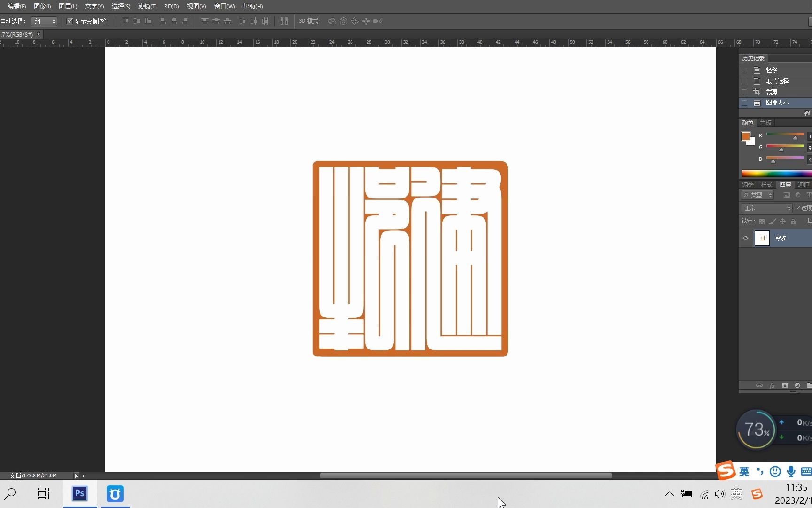Enable the 裁剪 history state checkbox
The width and height of the screenshot is (812, 508).
744,92
